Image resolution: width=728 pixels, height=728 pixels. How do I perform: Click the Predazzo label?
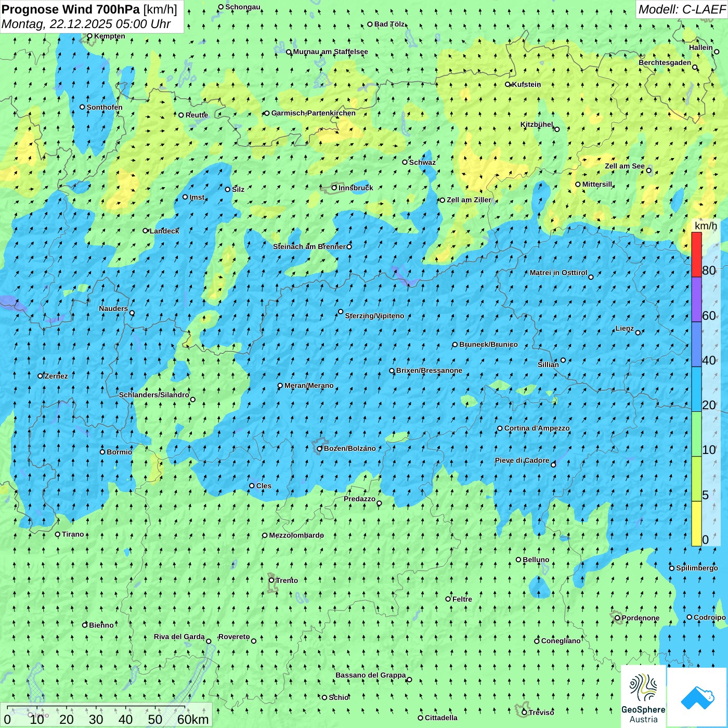point(359,499)
